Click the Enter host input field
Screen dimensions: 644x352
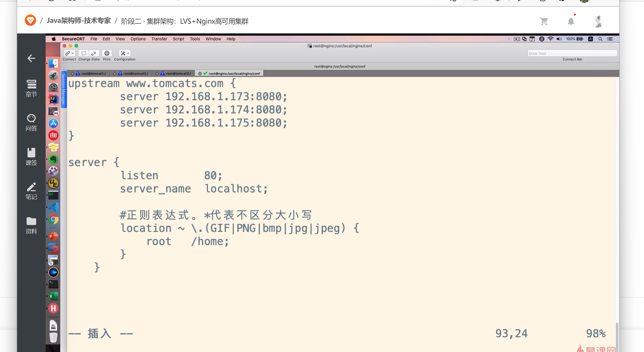[x=572, y=53]
